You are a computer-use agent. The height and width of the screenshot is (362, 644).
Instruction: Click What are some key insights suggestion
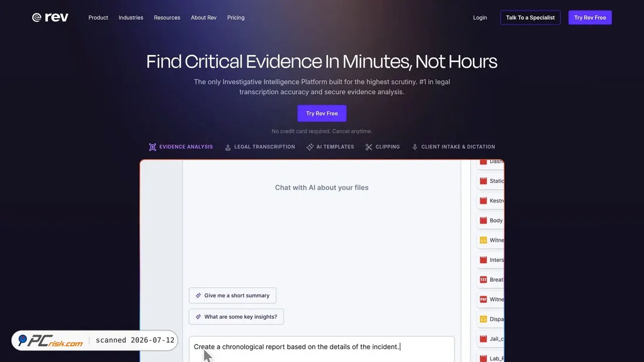coord(236,317)
